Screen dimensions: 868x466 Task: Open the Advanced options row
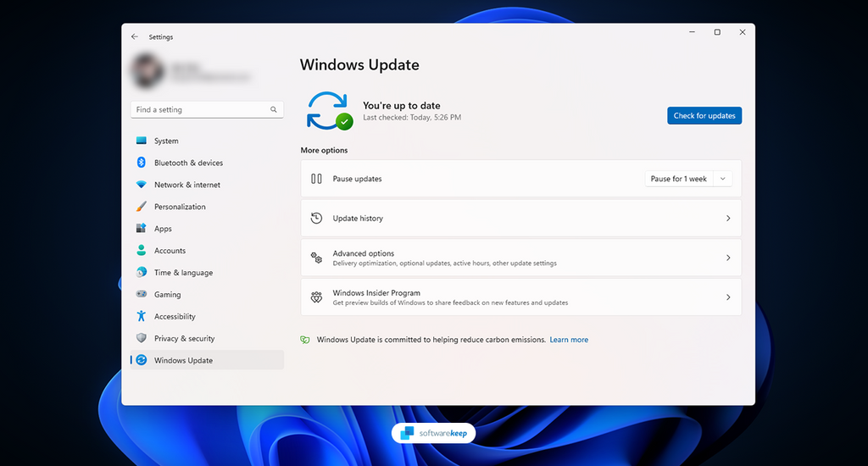[x=521, y=258]
